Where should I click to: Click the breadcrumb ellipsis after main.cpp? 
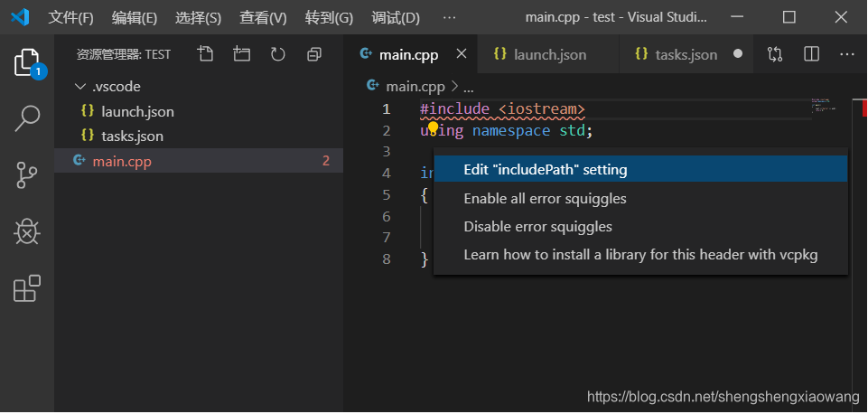pyautogui.click(x=468, y=88)
